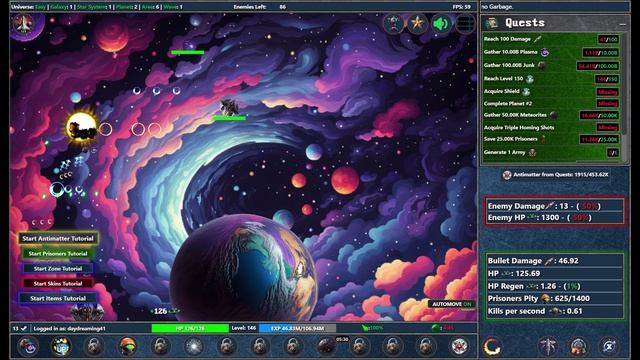Start the Skins Tutorial
The width and height of the screenshot is (640, 360).
pyautogui.click(x=58, y=284)
